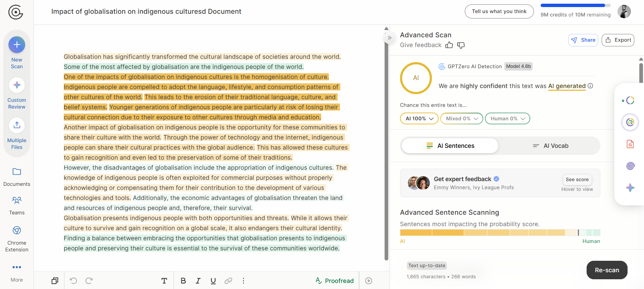644x289 pixels.
Task: Click the Proofread button
Action: click(x=335, y=281)
